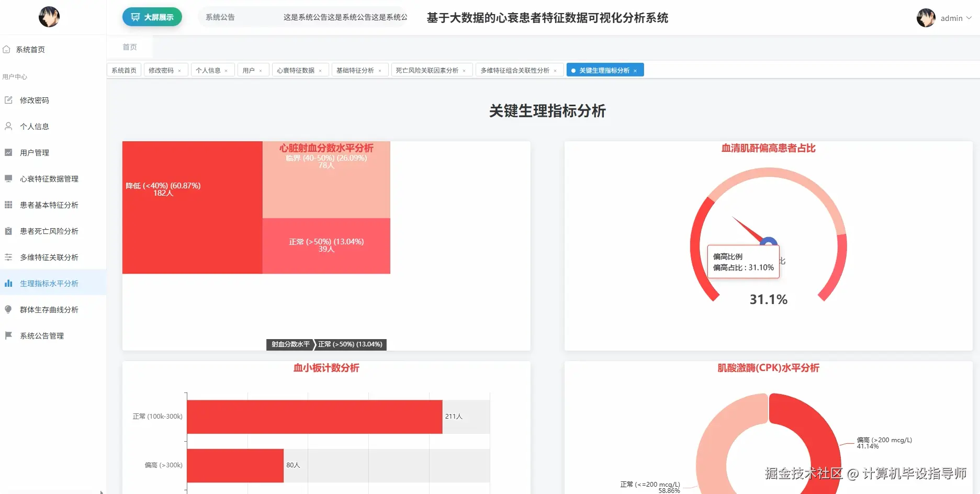Click the 降低 (<40%) treemap block
Screen dimensions: 980x494
tap(192, 207)
